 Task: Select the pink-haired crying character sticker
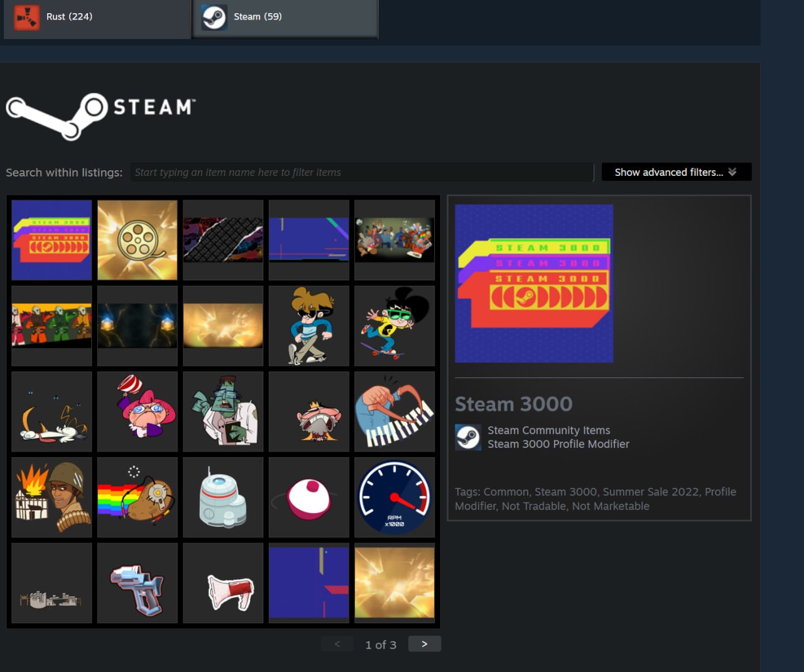coord(138,411)
